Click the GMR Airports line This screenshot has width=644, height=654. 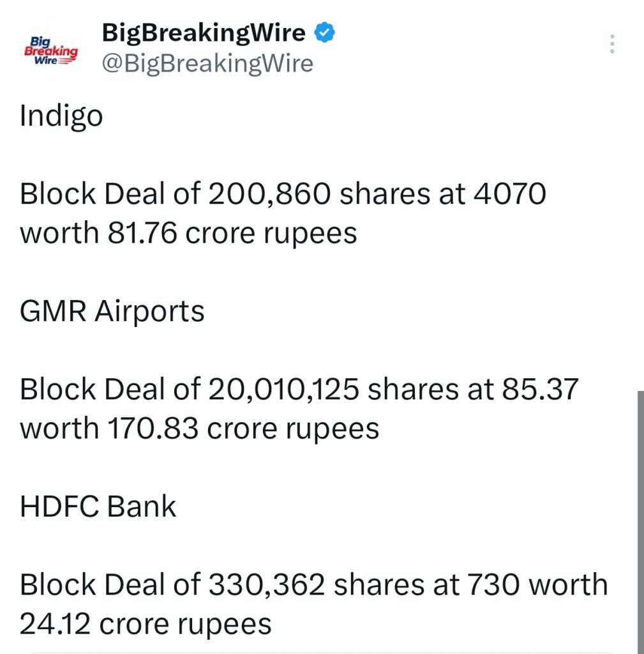pos(112,311)
